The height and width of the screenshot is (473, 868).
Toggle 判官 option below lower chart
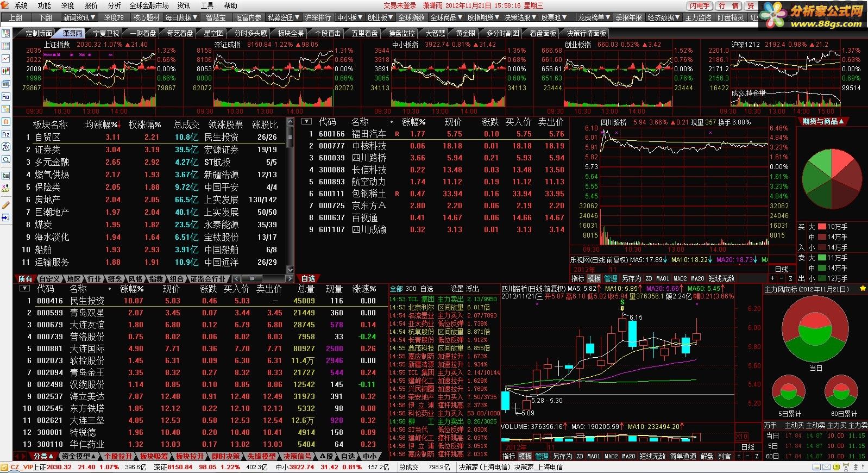click(x=724, y=456)
